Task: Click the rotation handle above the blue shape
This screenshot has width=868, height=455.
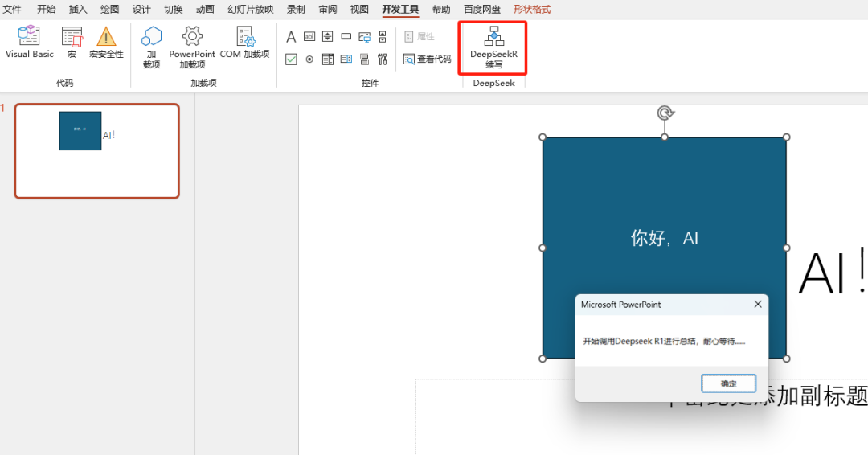Action: pos(665,113)
